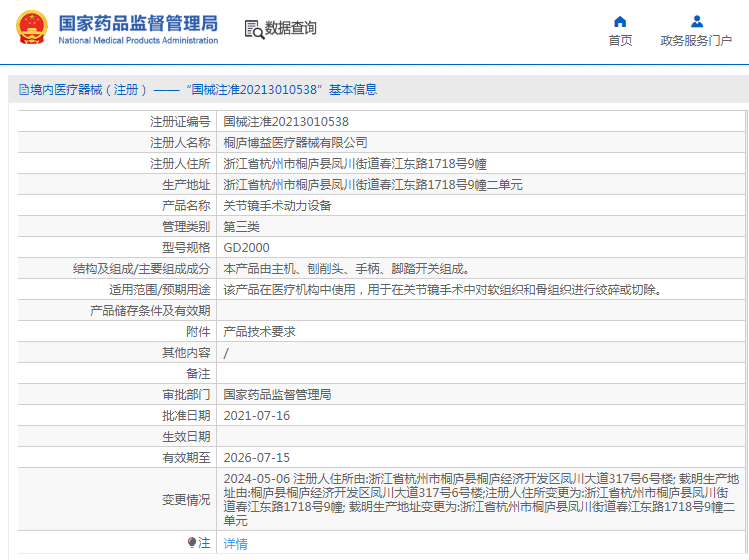Click the home house icon

[x=620, y=22]
